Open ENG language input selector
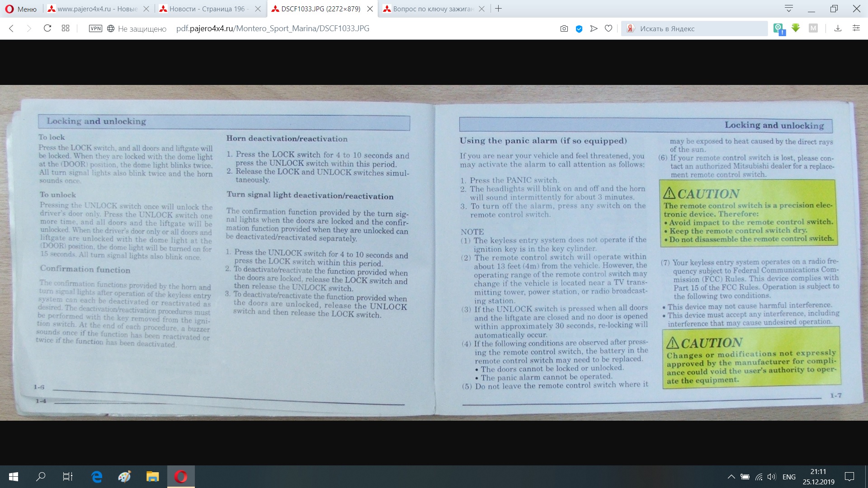This screenshot has height=488, width=868. 789,477
